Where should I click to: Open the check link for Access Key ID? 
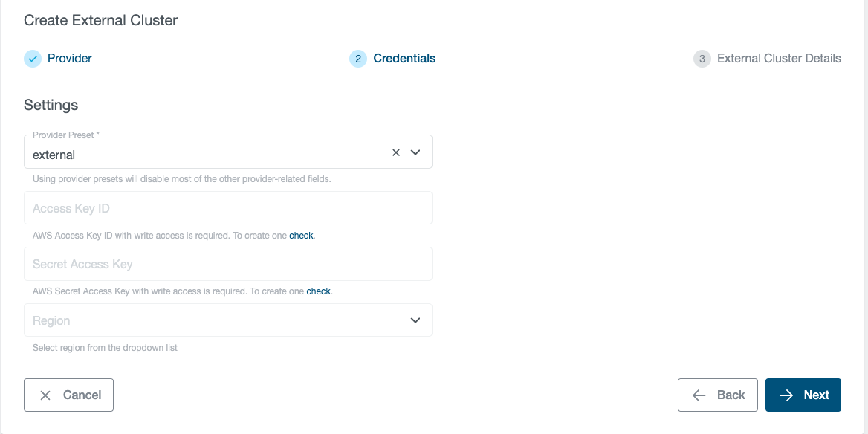[301, 236]
